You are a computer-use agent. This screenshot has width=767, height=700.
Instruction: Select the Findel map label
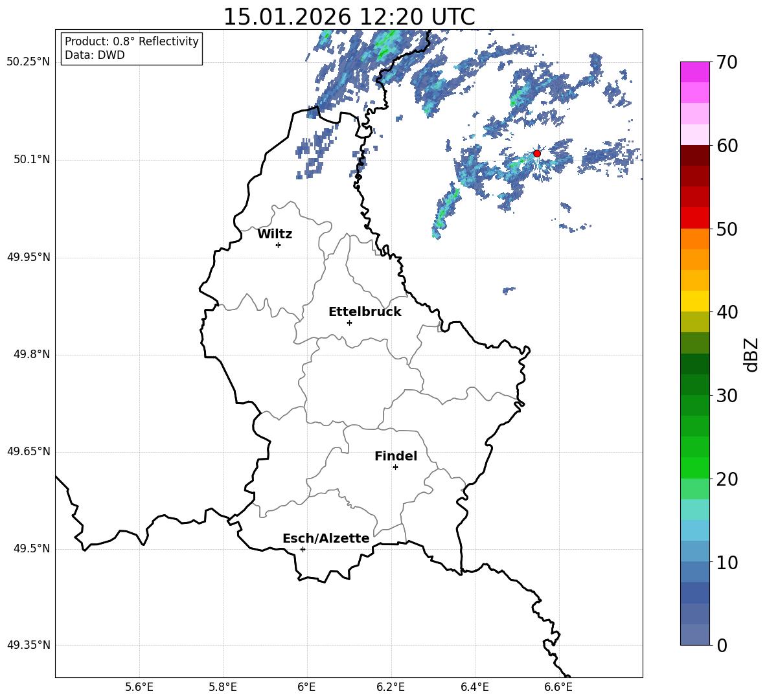click(396, 457)
